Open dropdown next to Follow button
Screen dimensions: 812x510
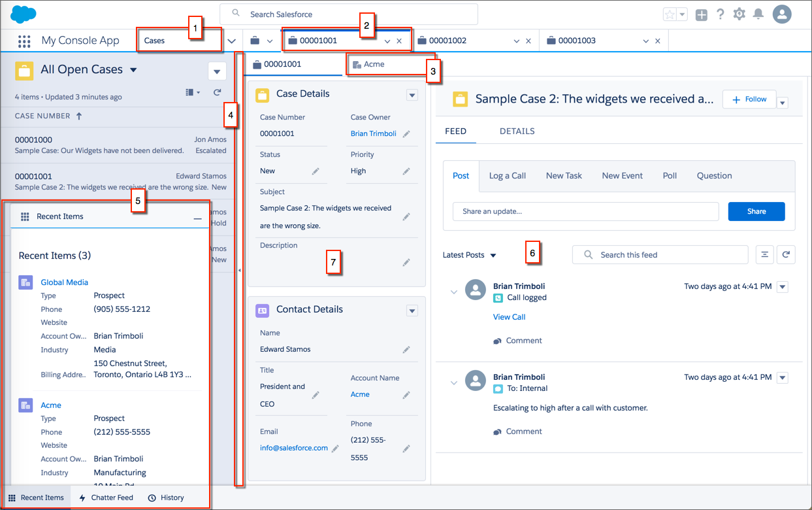pyautogui.click(x=783, y=103)
